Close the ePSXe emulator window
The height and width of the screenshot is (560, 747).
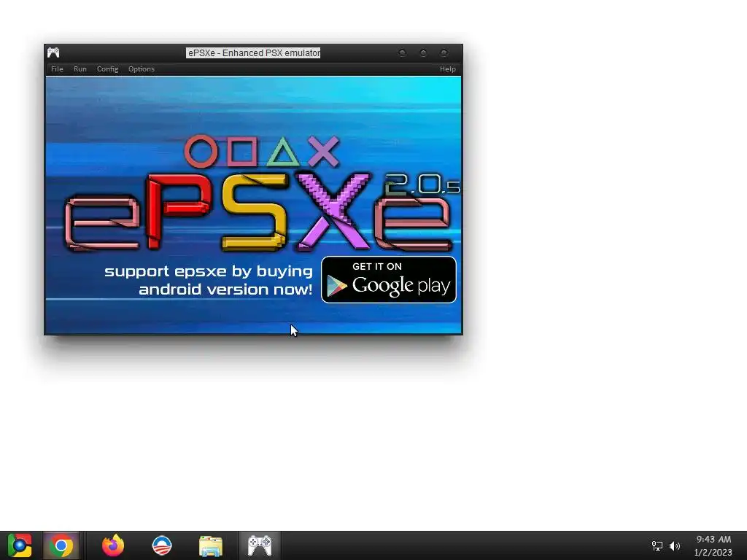(x=444, y=52)
